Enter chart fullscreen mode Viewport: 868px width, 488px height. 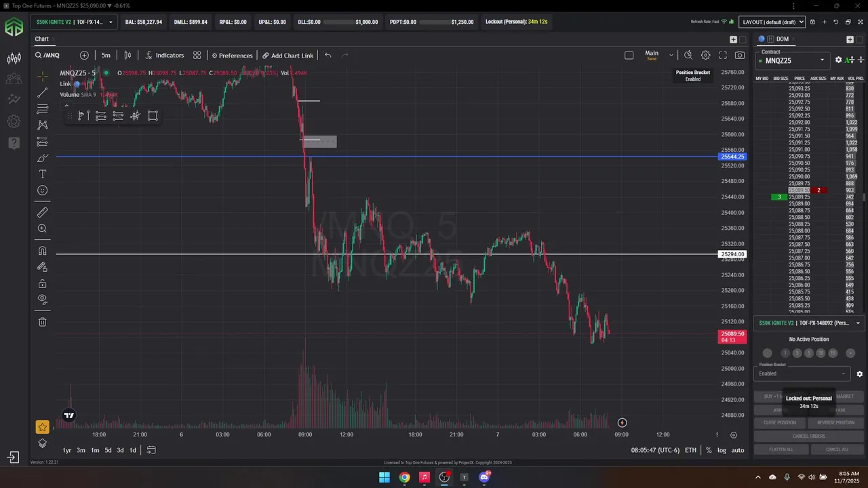click(x=723, y=56)
